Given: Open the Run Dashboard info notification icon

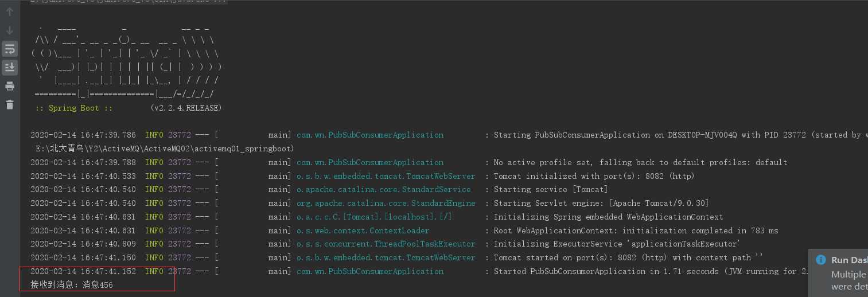Looking at the screenshot, I should (820, 260).
